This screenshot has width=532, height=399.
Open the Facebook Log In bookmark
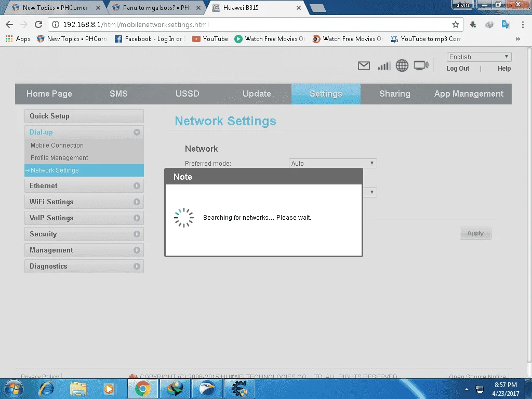[150, 39]
